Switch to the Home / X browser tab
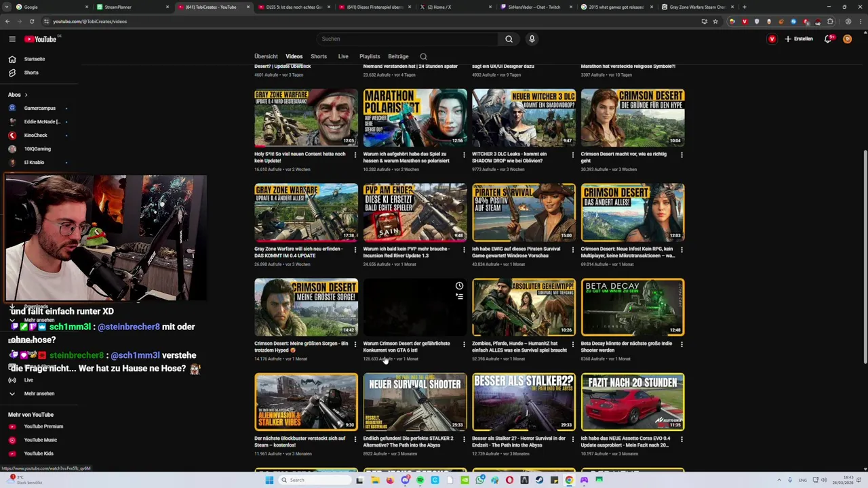This screenshot has width=868, height=488. (454, 7)
